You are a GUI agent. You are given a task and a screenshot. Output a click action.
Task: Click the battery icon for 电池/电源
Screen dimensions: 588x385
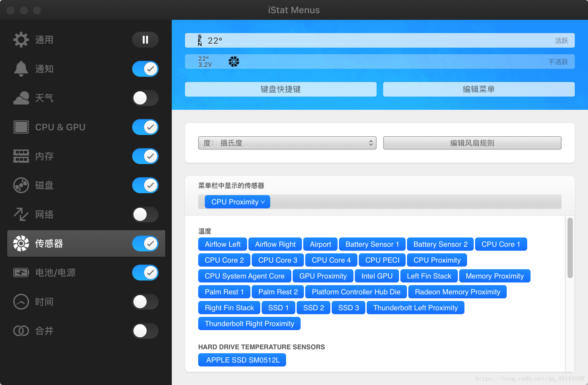click(x=21, y=273)
